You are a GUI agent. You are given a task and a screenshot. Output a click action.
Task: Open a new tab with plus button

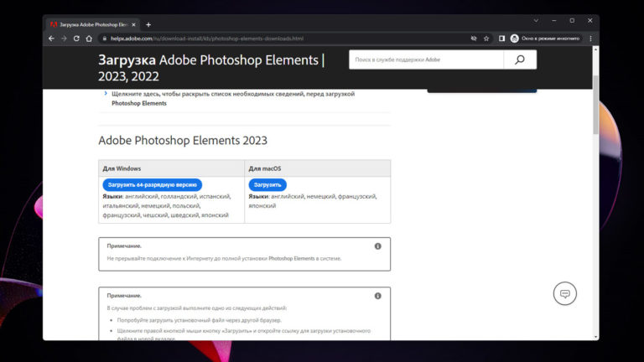148,24
